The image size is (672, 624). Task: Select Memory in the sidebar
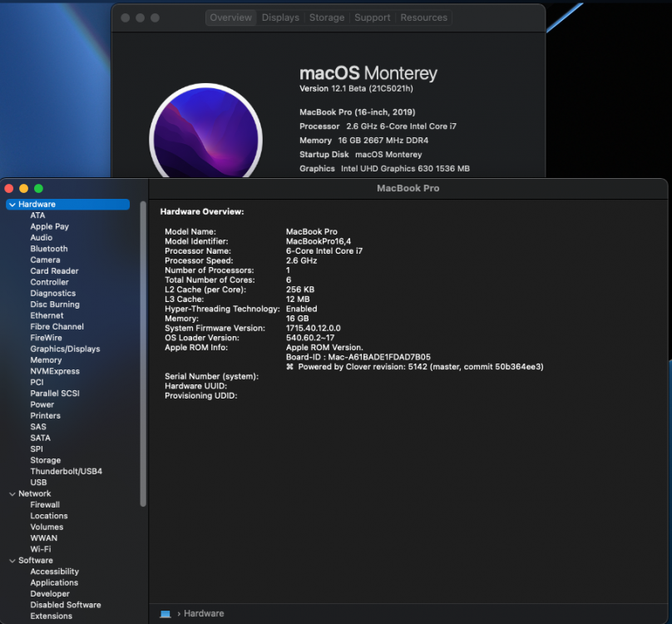coord(46,360)
